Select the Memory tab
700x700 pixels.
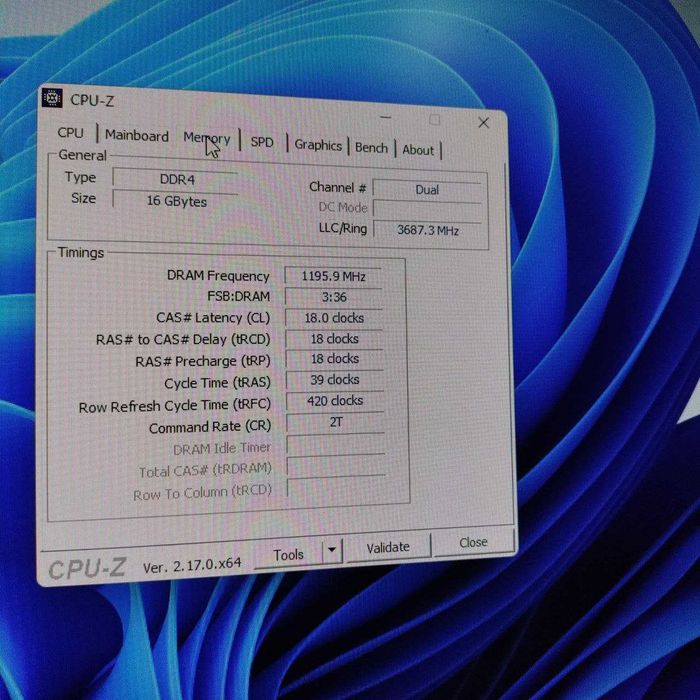coord(207,138)
